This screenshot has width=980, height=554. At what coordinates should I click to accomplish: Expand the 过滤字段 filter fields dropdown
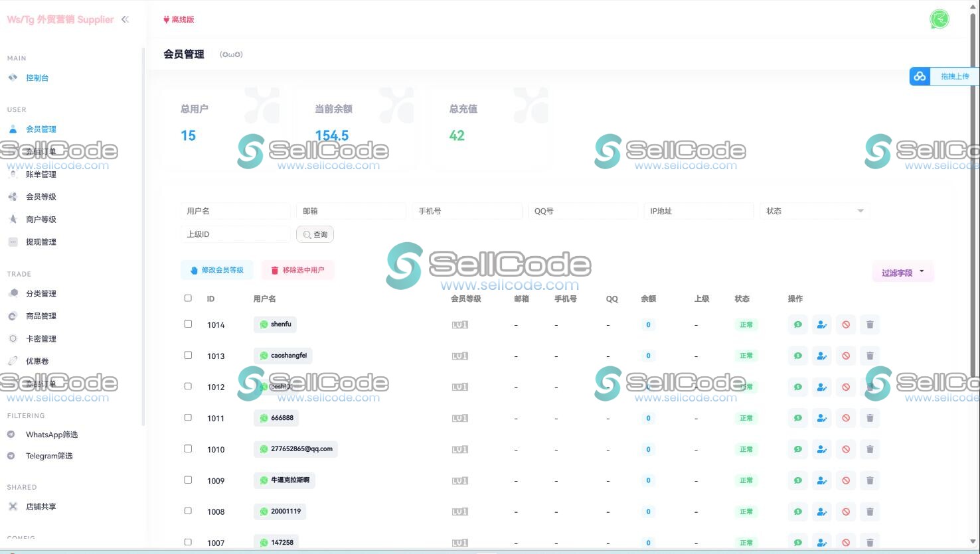[902, 272]
